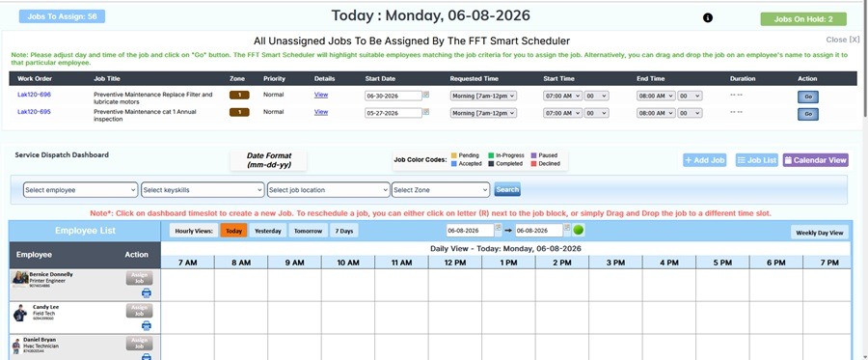Viewport: 868px width, 360px height.
Task: Click the Pending yellow color code swatch
Action: pos(454,155)
